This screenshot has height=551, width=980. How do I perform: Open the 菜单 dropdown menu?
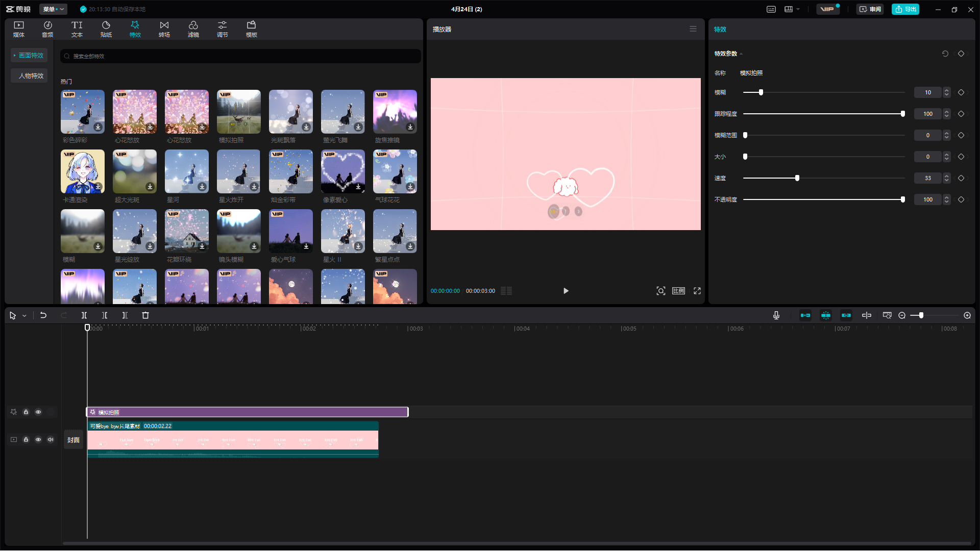click(53, 9)
